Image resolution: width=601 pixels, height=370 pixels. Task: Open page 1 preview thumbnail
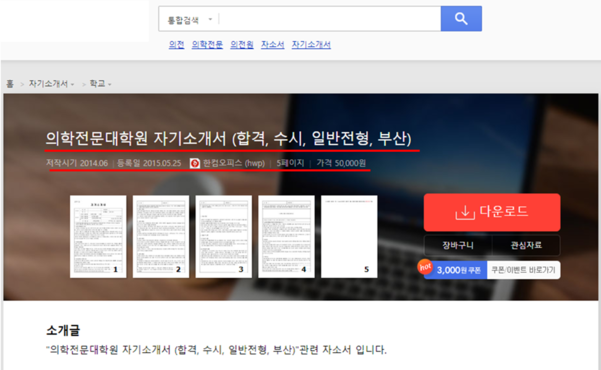click(98, 237)
